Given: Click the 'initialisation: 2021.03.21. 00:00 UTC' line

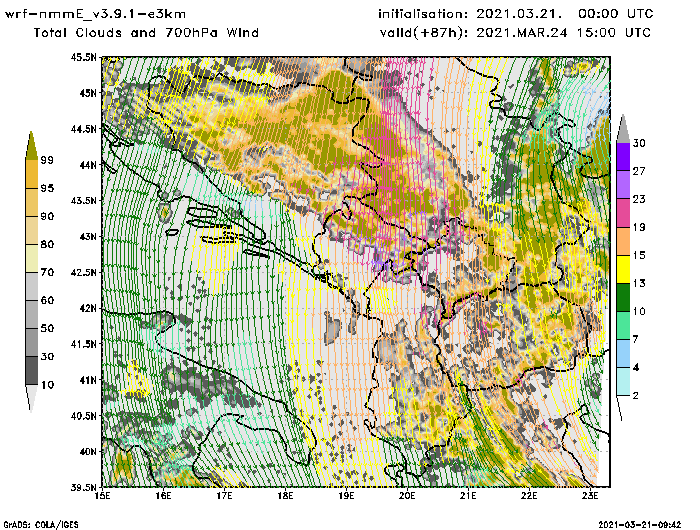Looking at the screenshot, I should [x=516, y=14].
